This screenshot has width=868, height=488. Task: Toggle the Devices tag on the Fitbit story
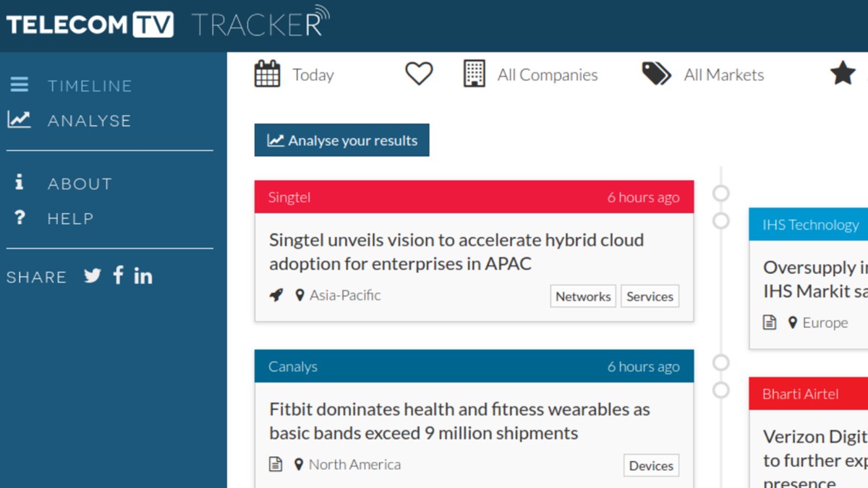click(x=650, y=465)
